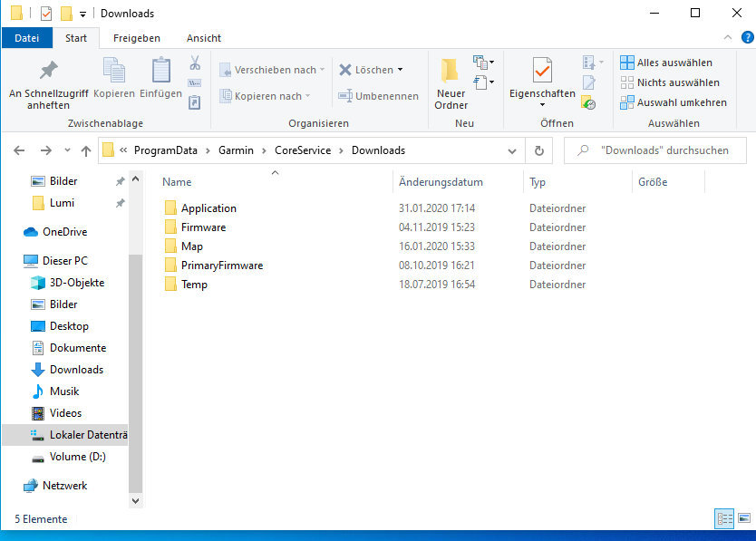Click the Einfügen clipboard icon
The height and width of the screenshot is (541, 756).
click(161, 70)
